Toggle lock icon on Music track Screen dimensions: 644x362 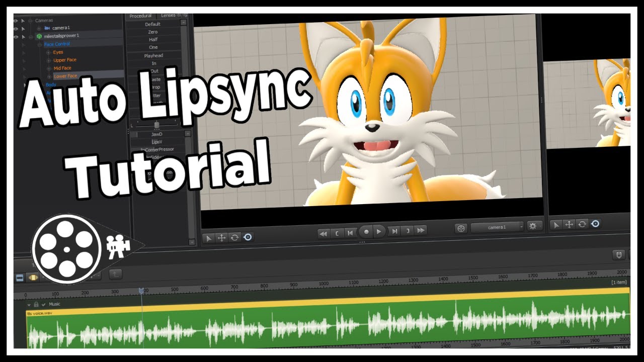tap(36, 304)
